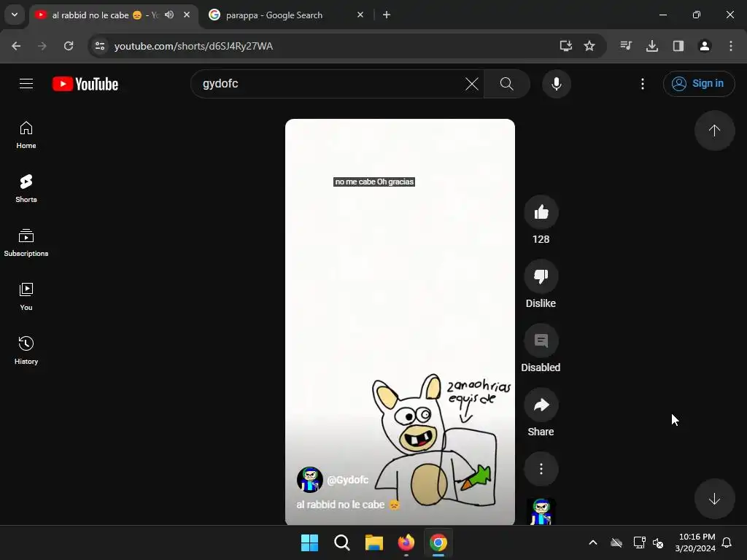The height and width of the screenshot is (560, 747).
Task: Open the muted volume tray icon
Action: pos(659,542)
